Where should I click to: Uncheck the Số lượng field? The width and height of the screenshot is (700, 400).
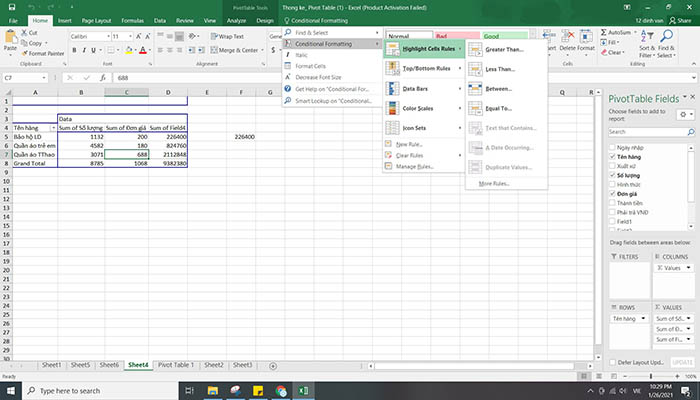[x=612, y=175]
